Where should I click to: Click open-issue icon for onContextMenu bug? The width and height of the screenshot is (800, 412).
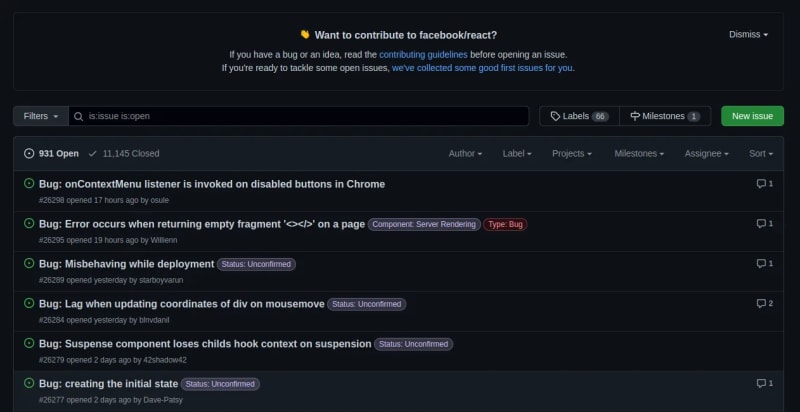(x=29, y=184)
